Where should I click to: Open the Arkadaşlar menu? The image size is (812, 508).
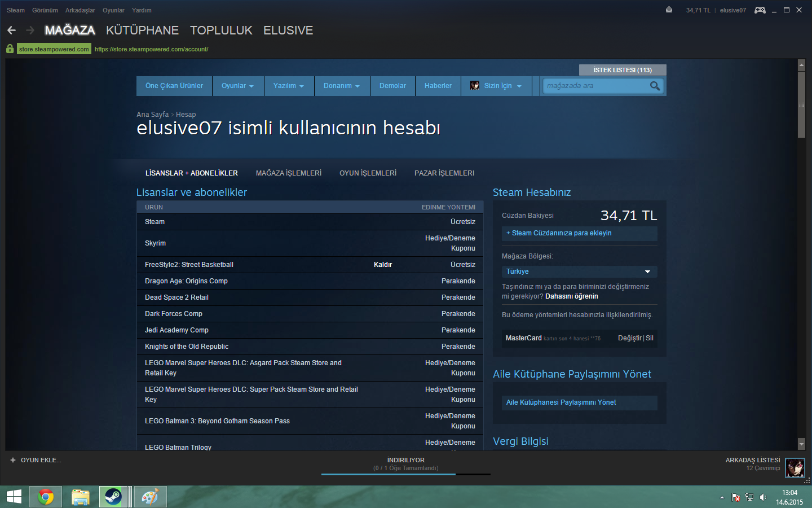tap(80, 10)
